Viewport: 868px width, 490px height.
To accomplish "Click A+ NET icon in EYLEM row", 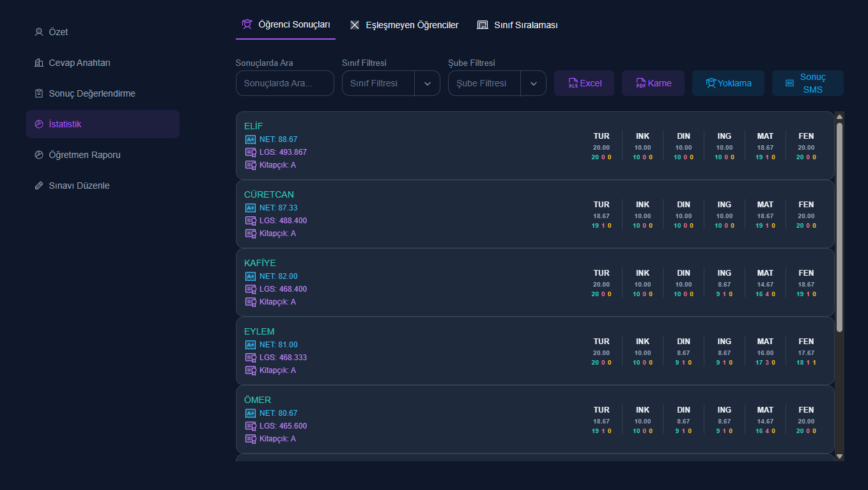I will click(x=251, y=345).
